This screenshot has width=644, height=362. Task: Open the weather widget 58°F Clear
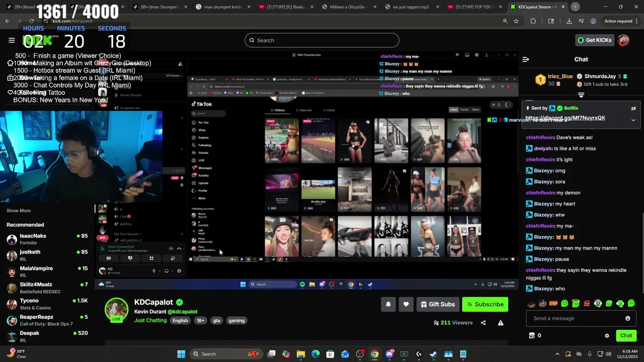(16, 353)
